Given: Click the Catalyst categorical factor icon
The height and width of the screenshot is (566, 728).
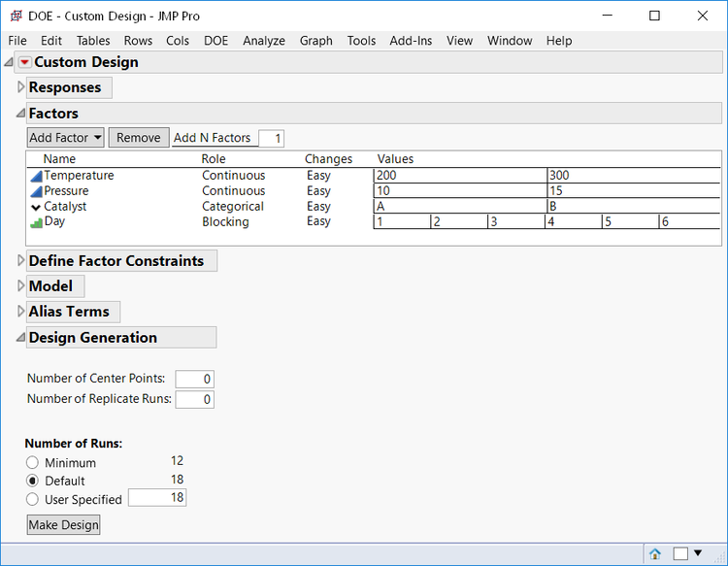Looking at the screenshot, I should [x=36, y=207].
